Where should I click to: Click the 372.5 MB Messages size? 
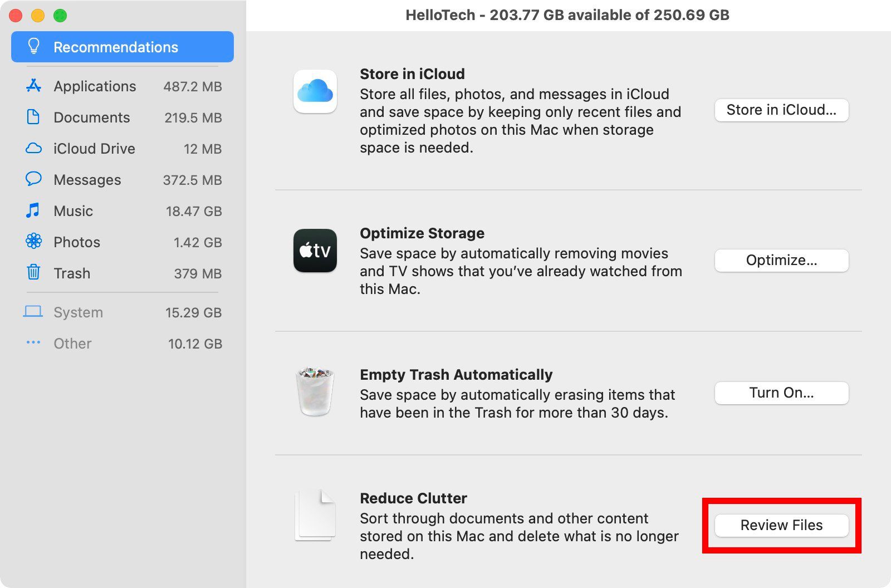click(192, 180)
